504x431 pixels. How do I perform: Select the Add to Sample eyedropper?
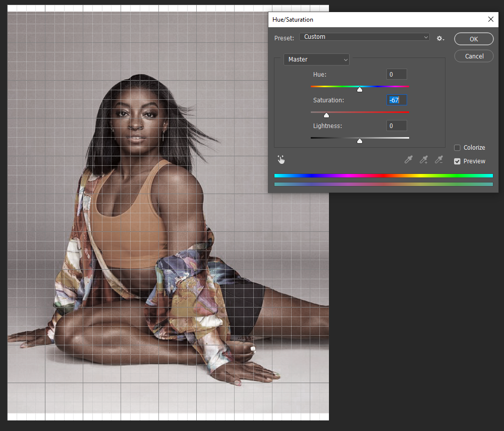(x=424, y=160)
